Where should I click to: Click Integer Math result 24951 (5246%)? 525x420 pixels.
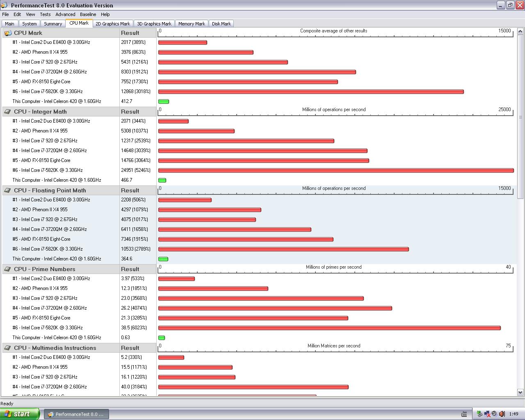[136, 170]
